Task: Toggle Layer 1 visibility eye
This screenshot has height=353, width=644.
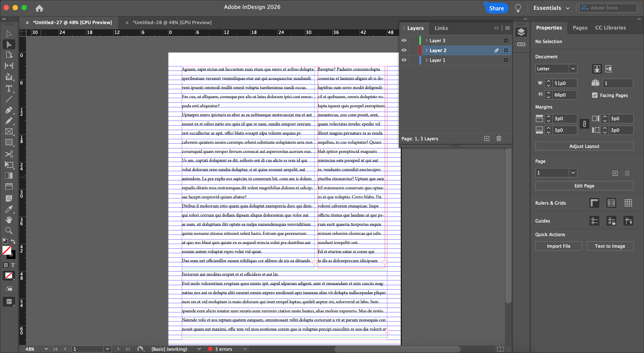Action: [404, 60]
